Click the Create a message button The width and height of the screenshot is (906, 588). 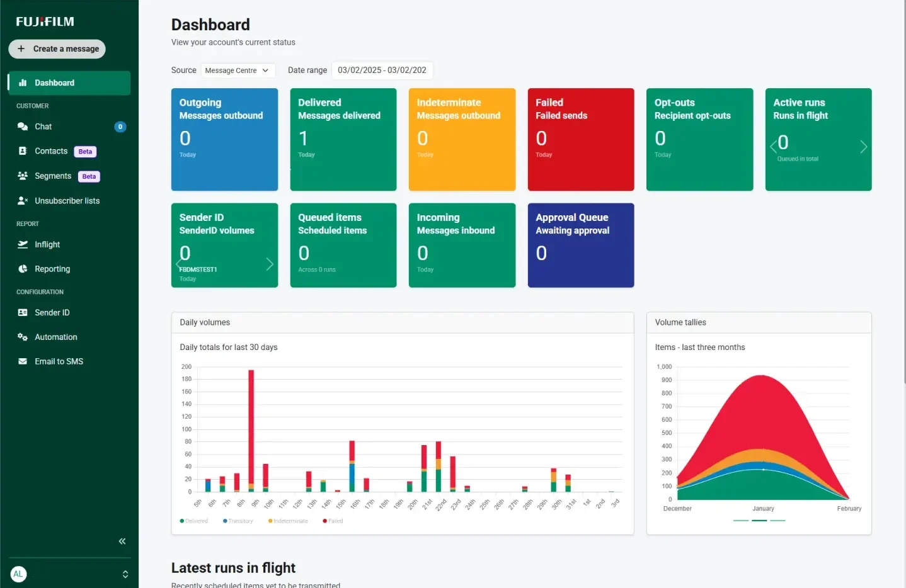pos(57,49)
